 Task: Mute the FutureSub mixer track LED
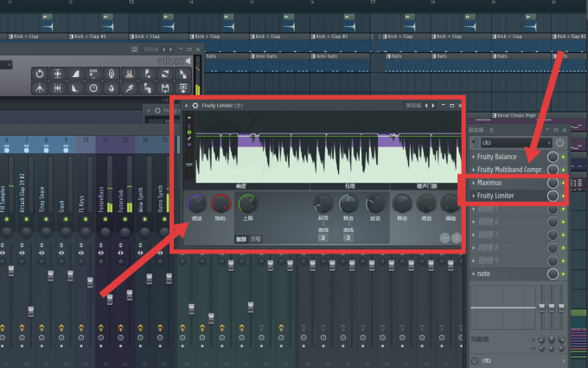[x=125, y=219]
